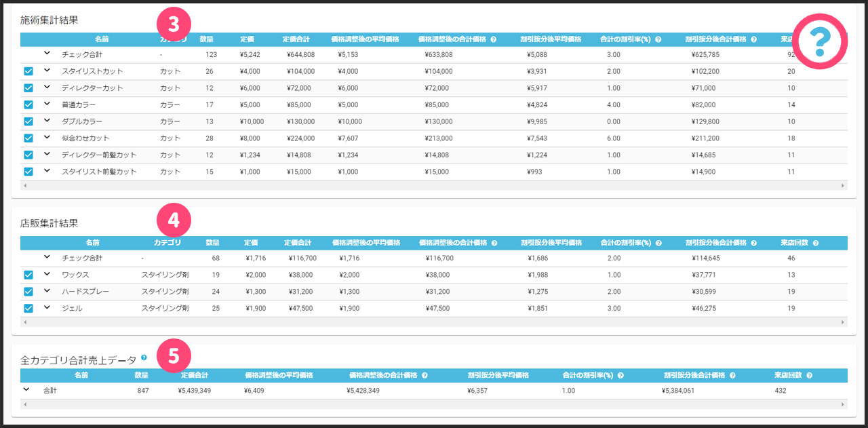Expand the 似合わせカット row chevron
This screenshot has height=428, width=868.
click(x=47, y=137)
